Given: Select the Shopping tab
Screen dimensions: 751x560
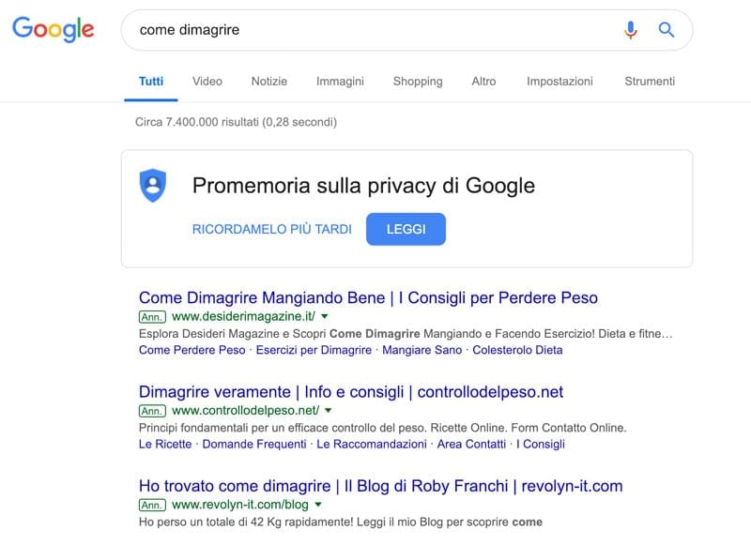Looking at the screenshot, I should (418, 81).
